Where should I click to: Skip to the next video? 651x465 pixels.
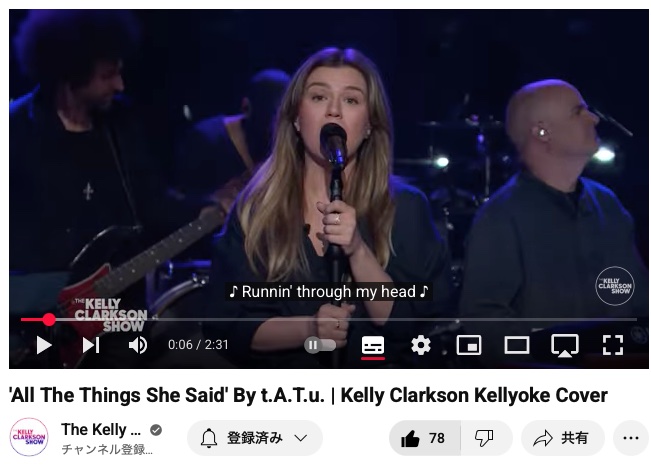coord(91,345)
